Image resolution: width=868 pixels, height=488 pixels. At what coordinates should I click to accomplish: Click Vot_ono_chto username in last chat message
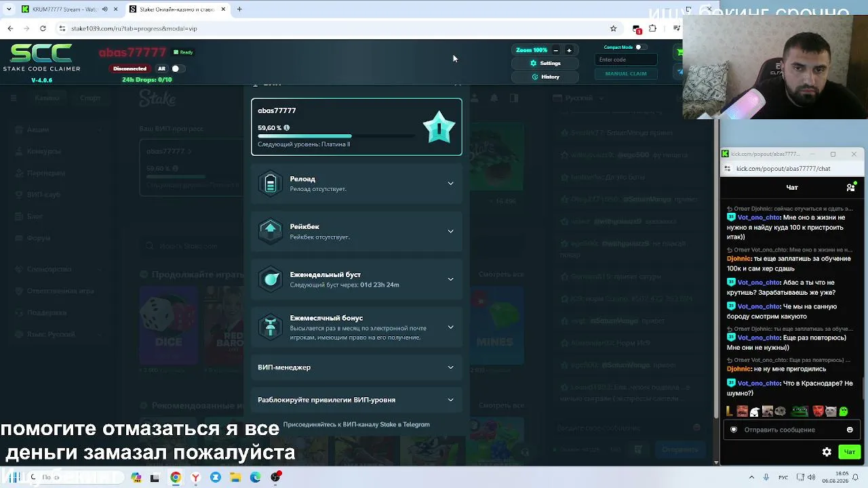(x=758, y=384)
